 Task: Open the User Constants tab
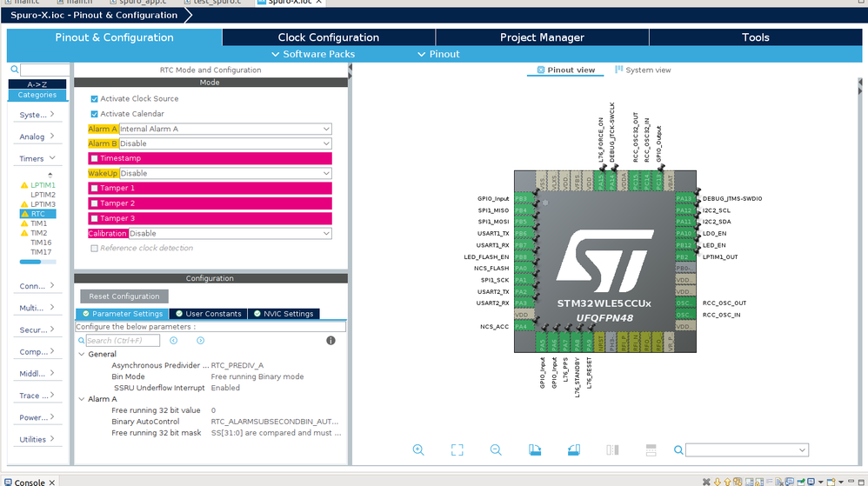[208, 314]
